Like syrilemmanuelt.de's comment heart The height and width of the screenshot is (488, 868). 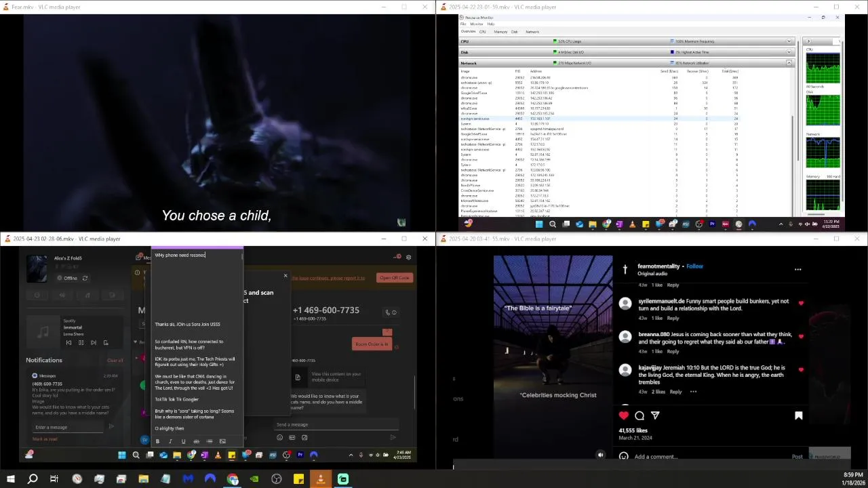pos(801,303)
